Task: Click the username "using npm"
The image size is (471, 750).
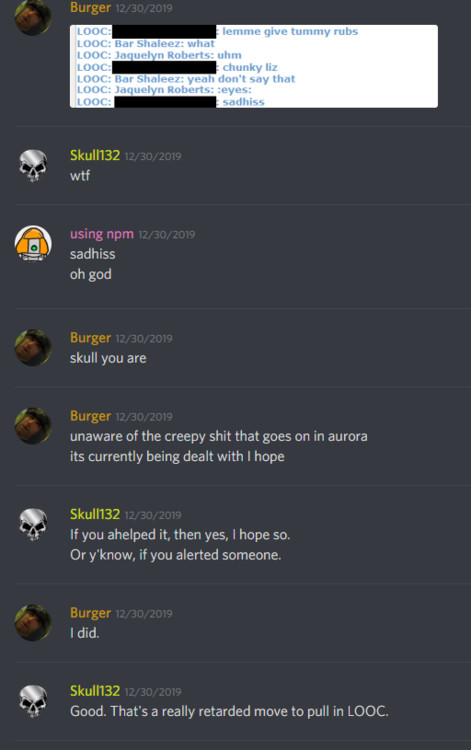Action: click(102, 234)
